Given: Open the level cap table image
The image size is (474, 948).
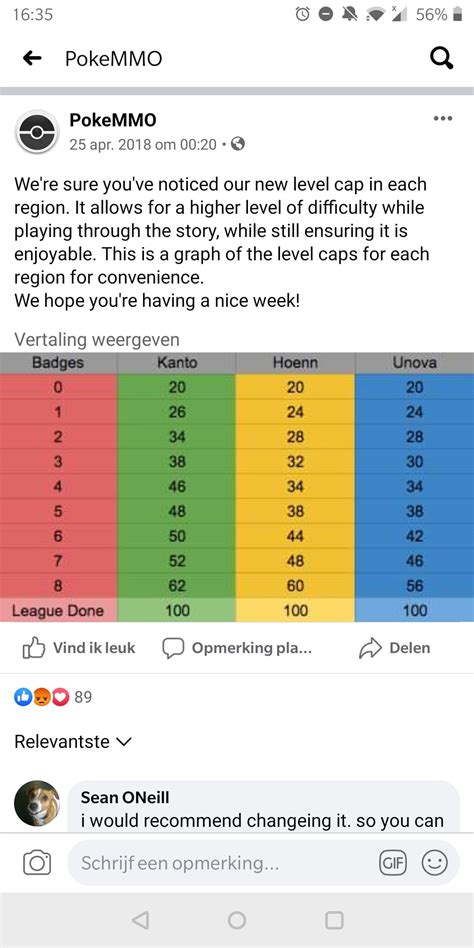Looking at the screenshot, I should point(237,487).
